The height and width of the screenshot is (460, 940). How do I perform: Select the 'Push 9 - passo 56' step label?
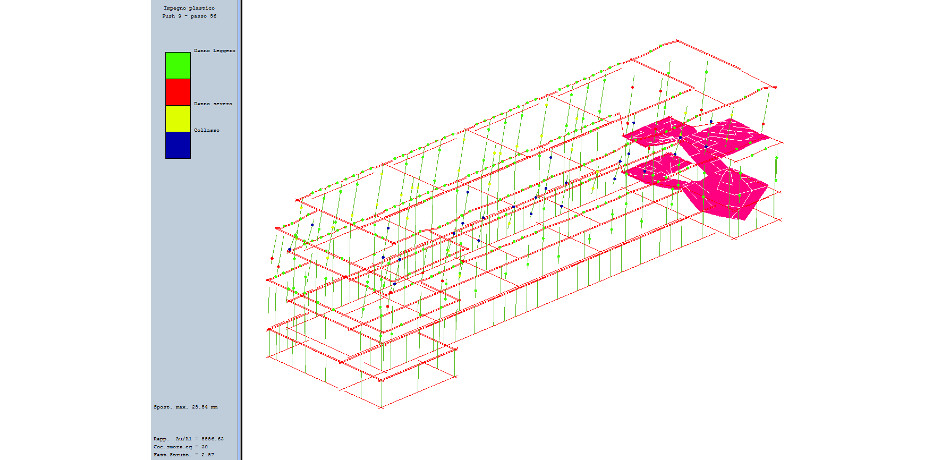[x=189, y=17]
